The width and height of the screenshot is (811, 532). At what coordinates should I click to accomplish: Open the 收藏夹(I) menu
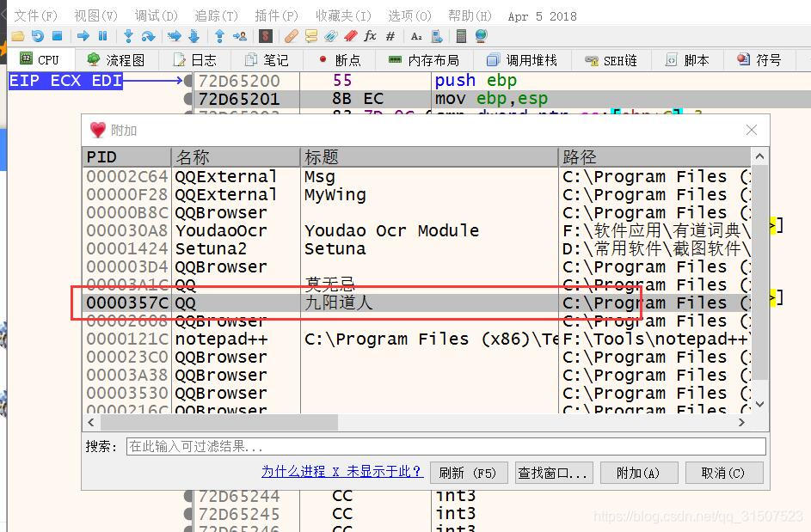pos(343,16)
